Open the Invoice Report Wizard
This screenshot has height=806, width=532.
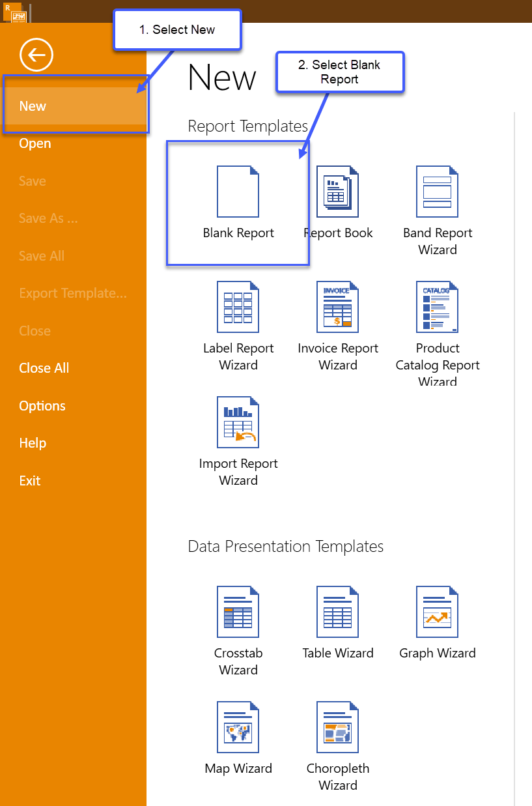pyautogui.click(x=338, y=306)
